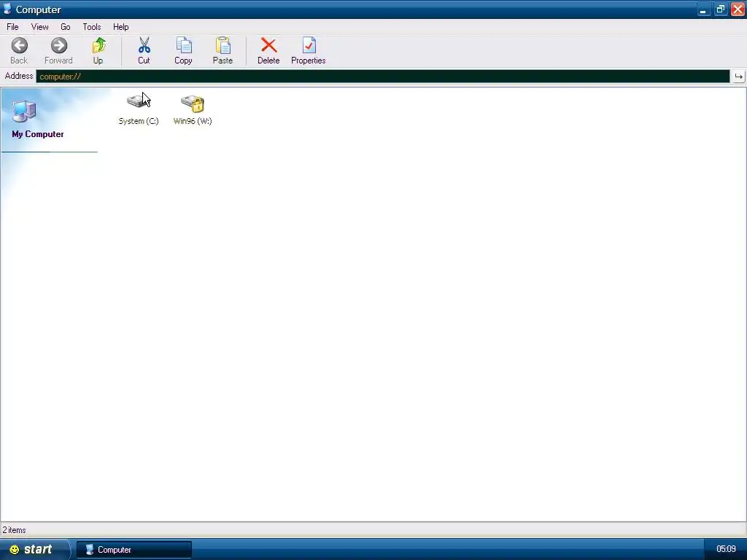Click the Forward arrow button
Viewport: 747px width, 560px height.
click(x=58, y=51)
